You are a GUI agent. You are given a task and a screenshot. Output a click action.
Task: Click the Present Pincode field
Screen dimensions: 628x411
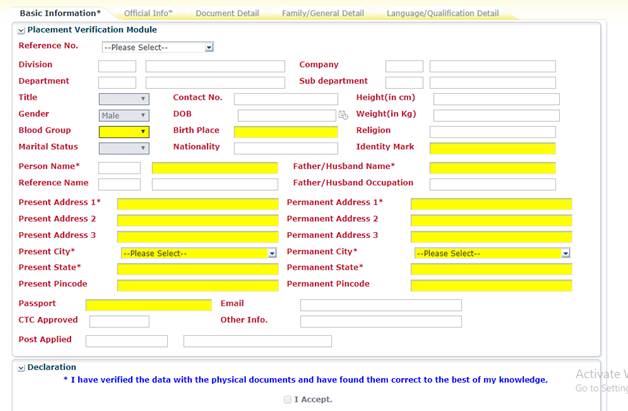(198, 286)
